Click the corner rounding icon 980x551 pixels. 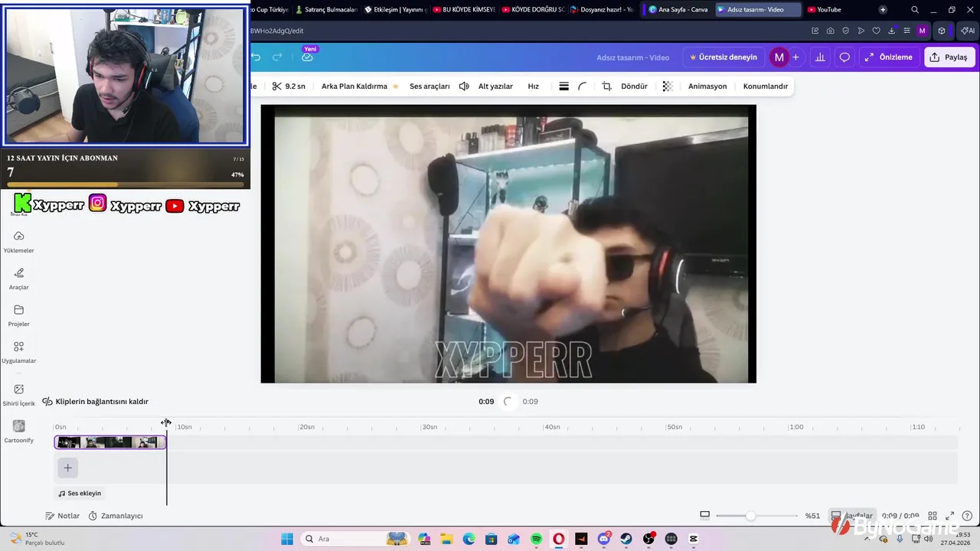point(583,86)
